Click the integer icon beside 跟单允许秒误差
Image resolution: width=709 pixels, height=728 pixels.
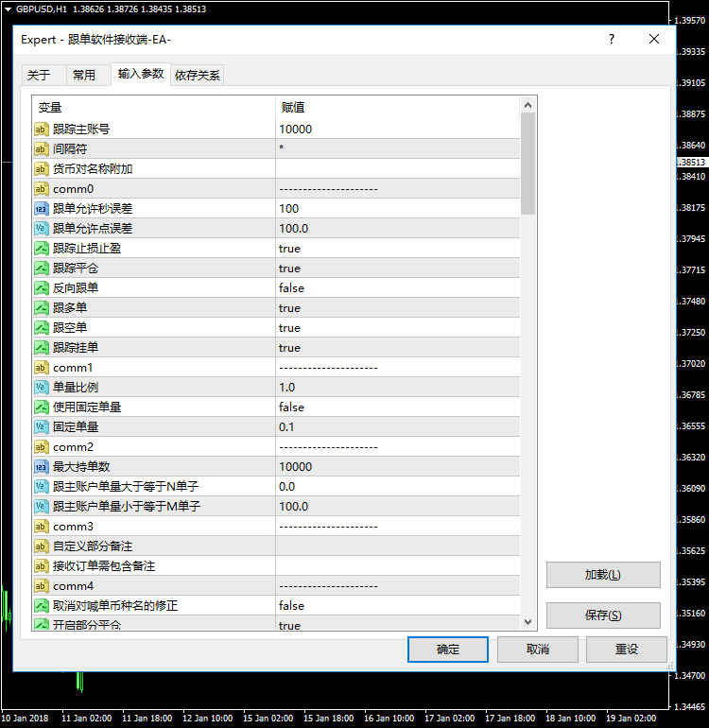[42, 209]
